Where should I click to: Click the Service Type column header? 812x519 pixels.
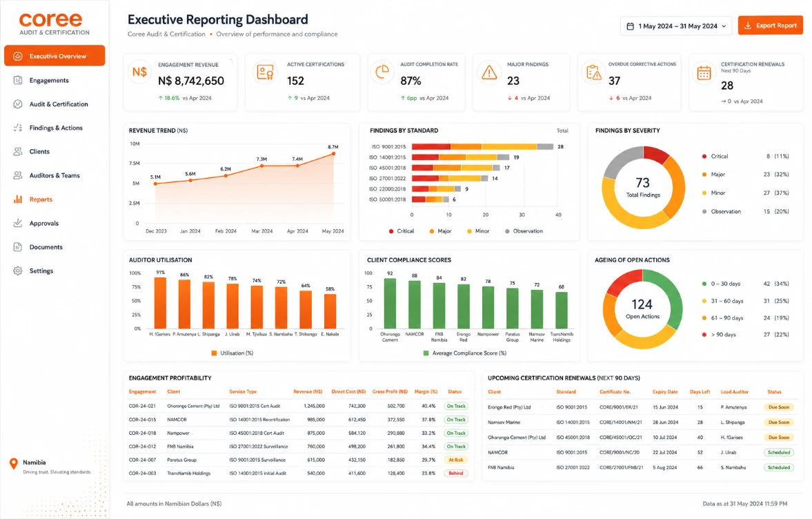pos(243,391)
